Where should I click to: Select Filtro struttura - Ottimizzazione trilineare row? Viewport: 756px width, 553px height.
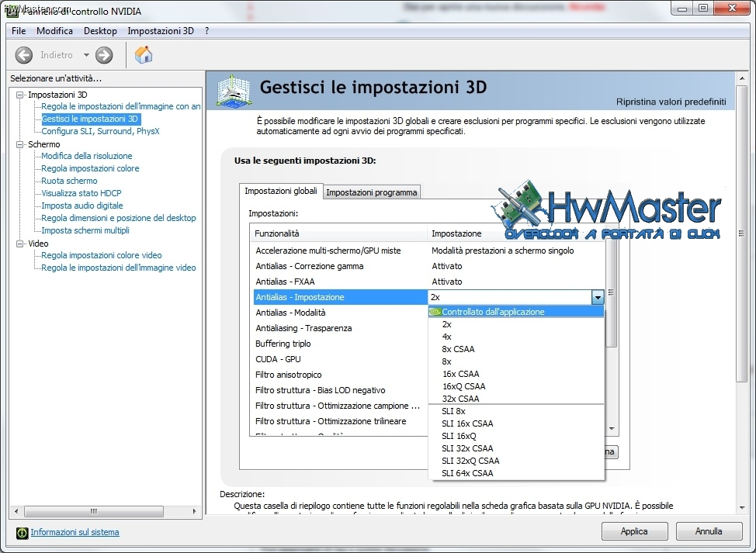[341, 421]
